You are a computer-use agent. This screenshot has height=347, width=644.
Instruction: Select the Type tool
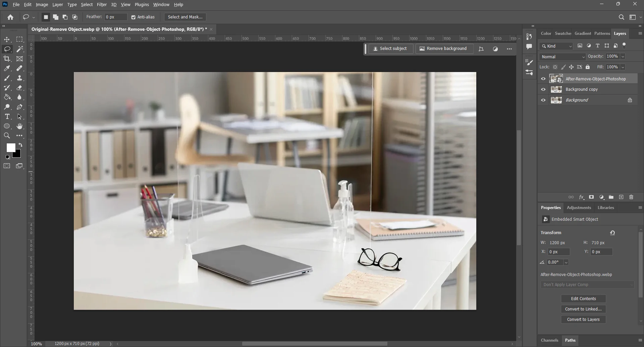click(7, 117)
